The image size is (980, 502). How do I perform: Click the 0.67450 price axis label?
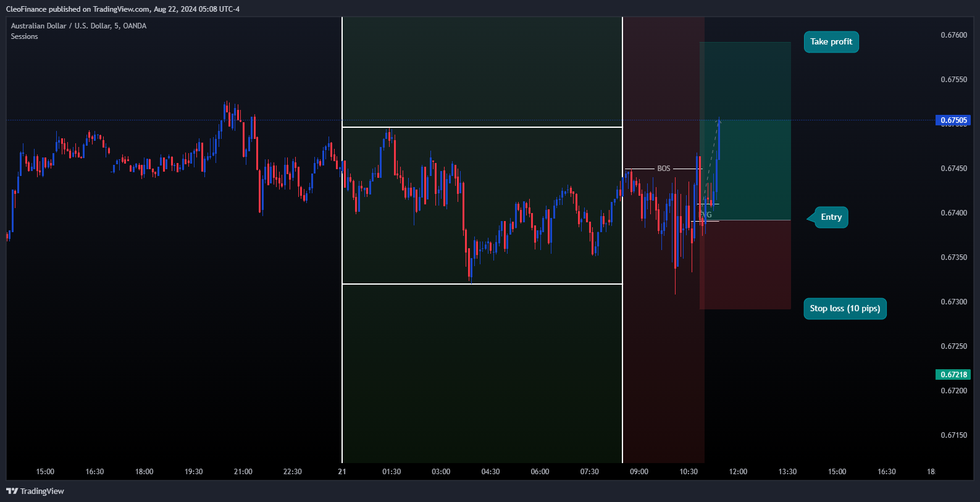click(x=953, y=169)
